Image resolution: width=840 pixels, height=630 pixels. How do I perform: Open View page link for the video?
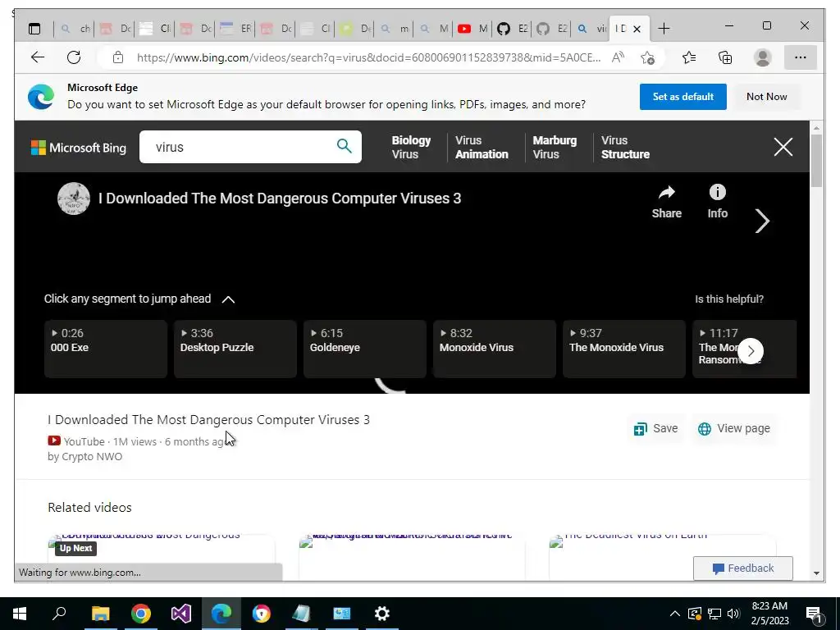pos(734,428)
